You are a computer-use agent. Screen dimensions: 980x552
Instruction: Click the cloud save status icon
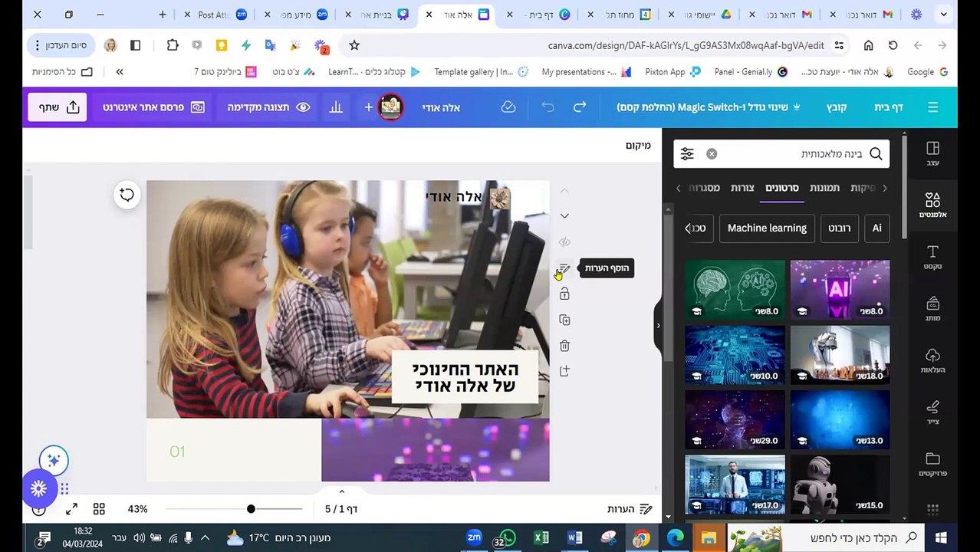pos(508,107)
